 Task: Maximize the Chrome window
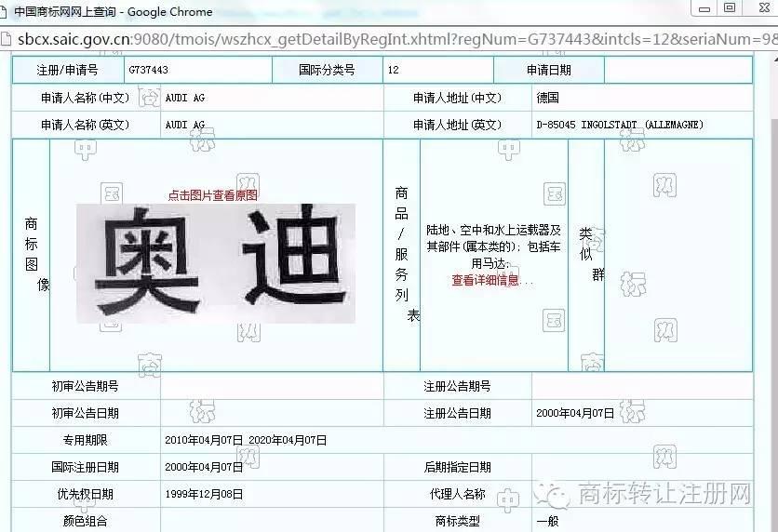[x=730, y=8]
